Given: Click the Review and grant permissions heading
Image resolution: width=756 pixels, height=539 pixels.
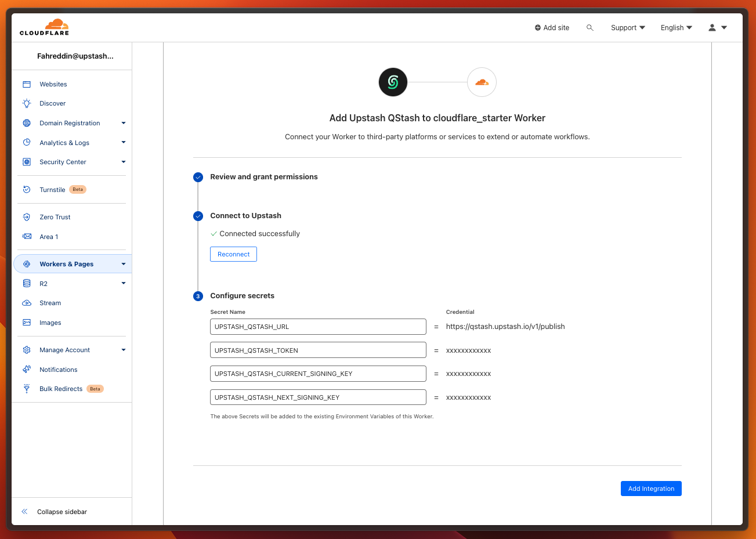Looking at the screenshot, I should [x=264, y=177].
